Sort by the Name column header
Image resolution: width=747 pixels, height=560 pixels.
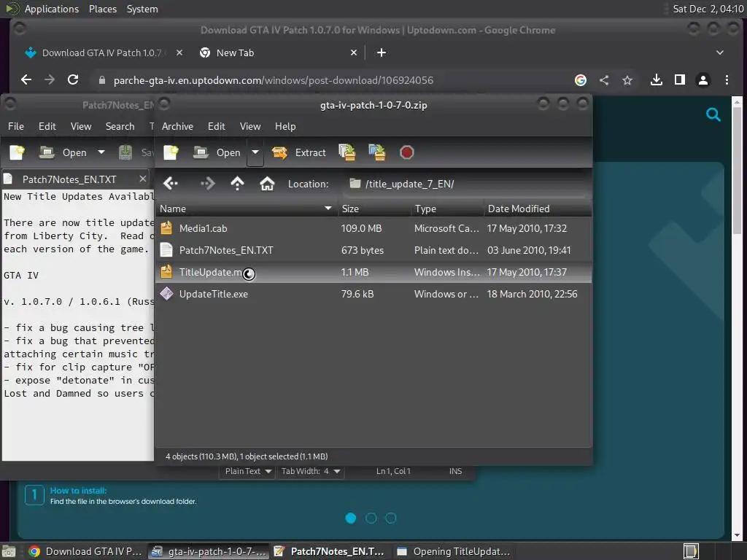coord(246,209)
